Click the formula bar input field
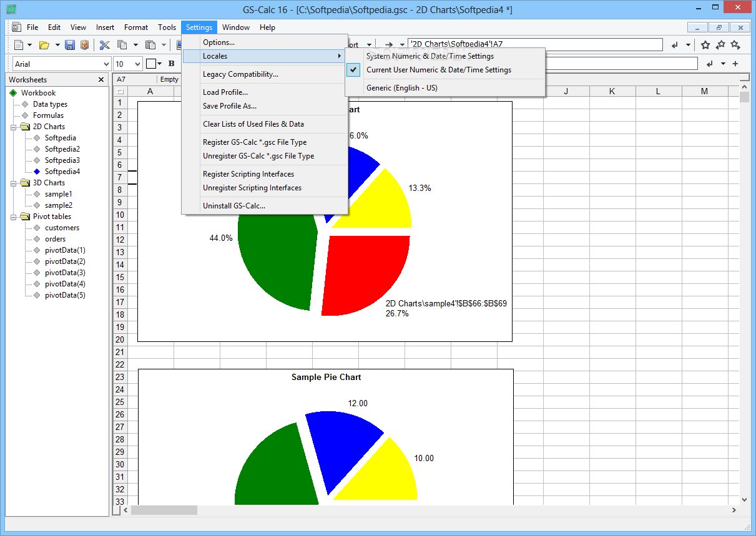The width and height of the screenshot is (756, 536). pos(621,64)
